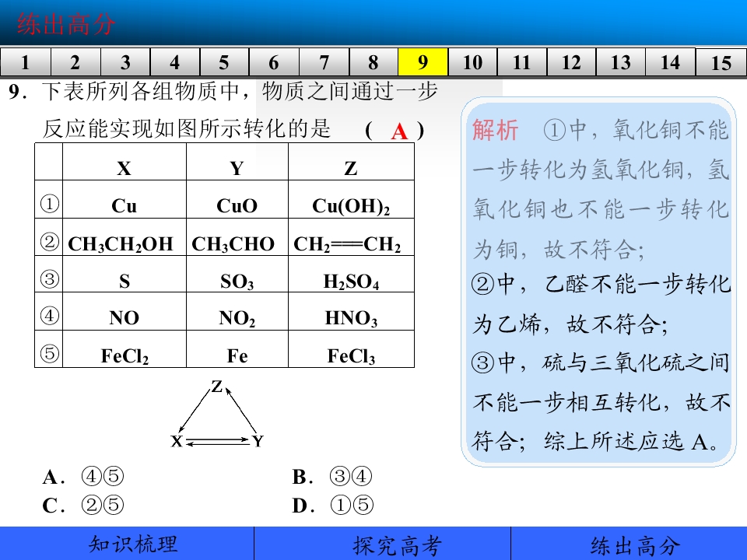Choose answer option C ②⑤
Image resolution: width=747 pixels, height=560 pixels.
[83, 505]
